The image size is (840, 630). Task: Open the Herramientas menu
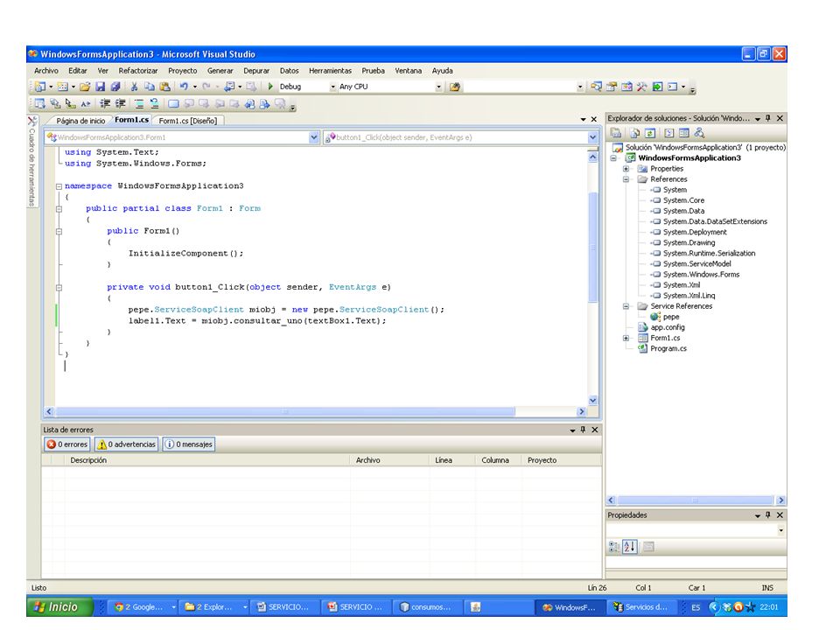(330, 71)
